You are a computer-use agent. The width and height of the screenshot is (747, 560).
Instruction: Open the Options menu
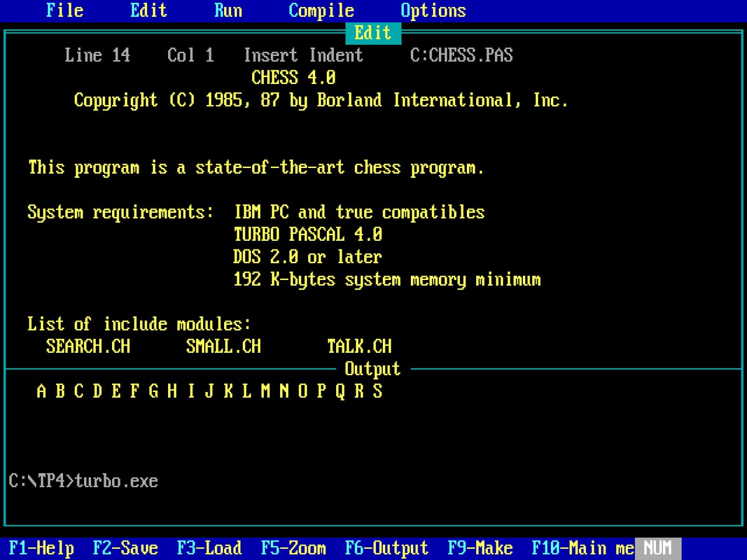pos(433,11)
